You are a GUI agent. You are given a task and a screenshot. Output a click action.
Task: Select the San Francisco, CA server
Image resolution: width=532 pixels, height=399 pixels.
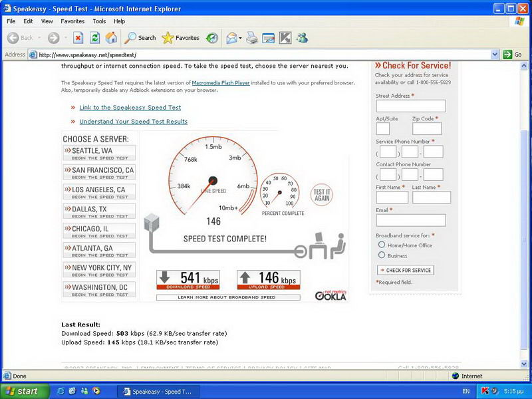(x=99, y=172)
